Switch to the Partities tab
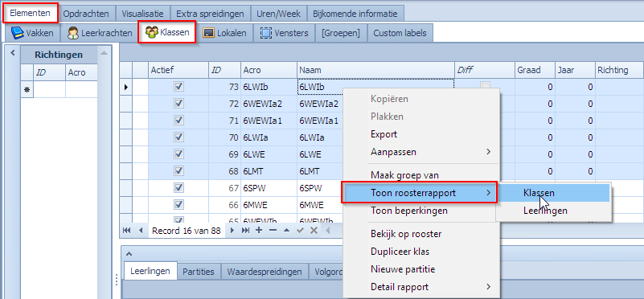Viewport: 644px width, 299px height. 199,271
